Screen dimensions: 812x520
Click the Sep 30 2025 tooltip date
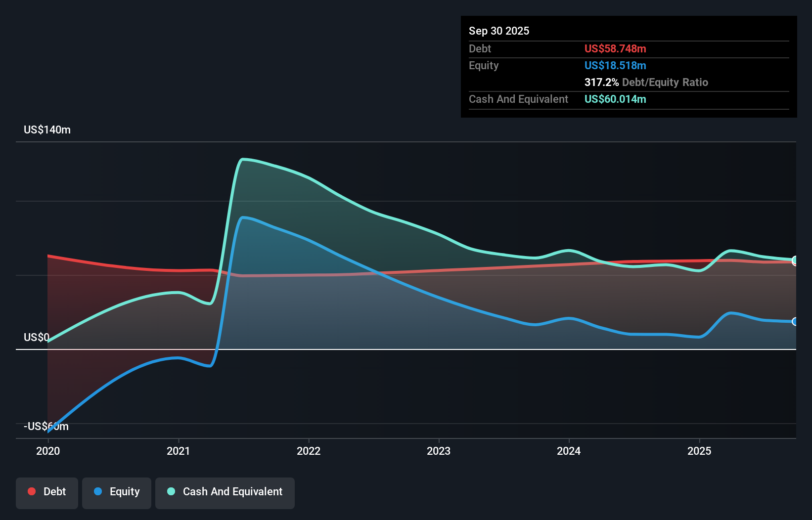499,31
